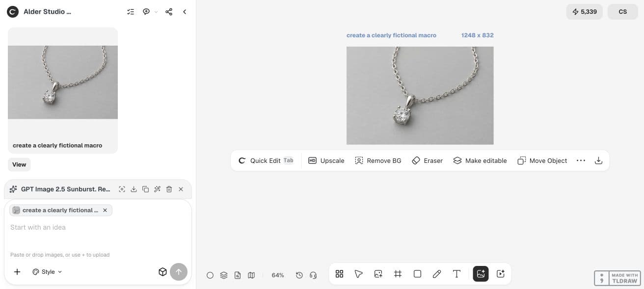Open the necklace thumbnail in the chat
The height and width of the screenshot is (289, 644).
tap(63, 82)
